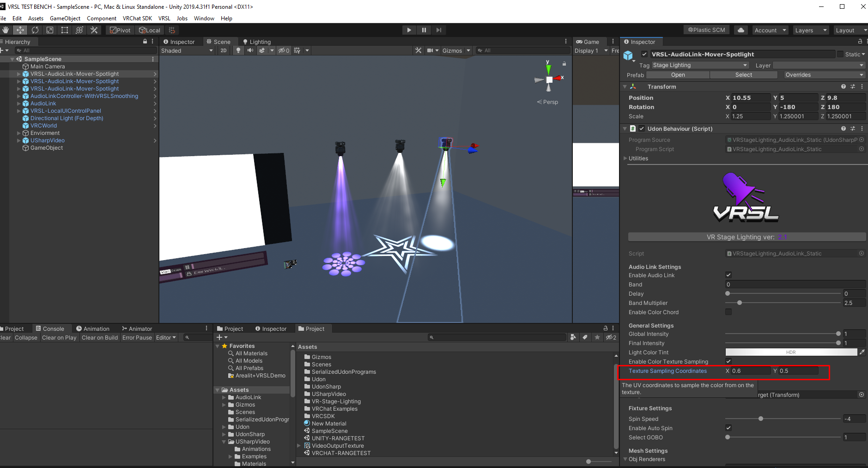
Task: Toggle scene lighting bulb icon
Action: (x=238, y=50)
